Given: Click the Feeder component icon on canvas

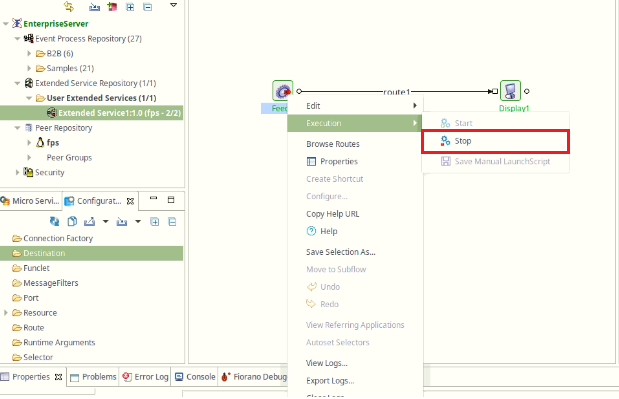Looking at the screenshot, I should point(282,91).
